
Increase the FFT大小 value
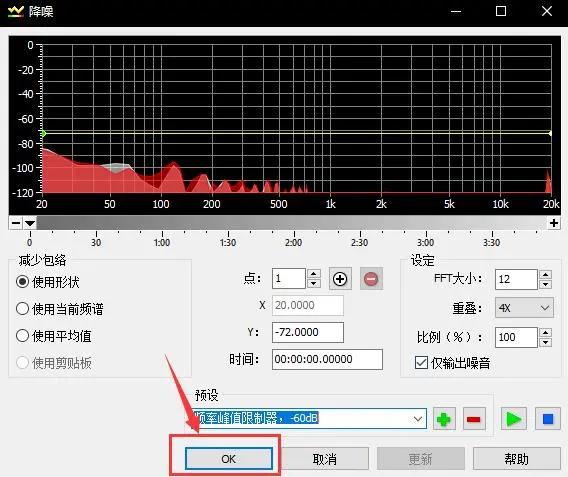point(545,275)
